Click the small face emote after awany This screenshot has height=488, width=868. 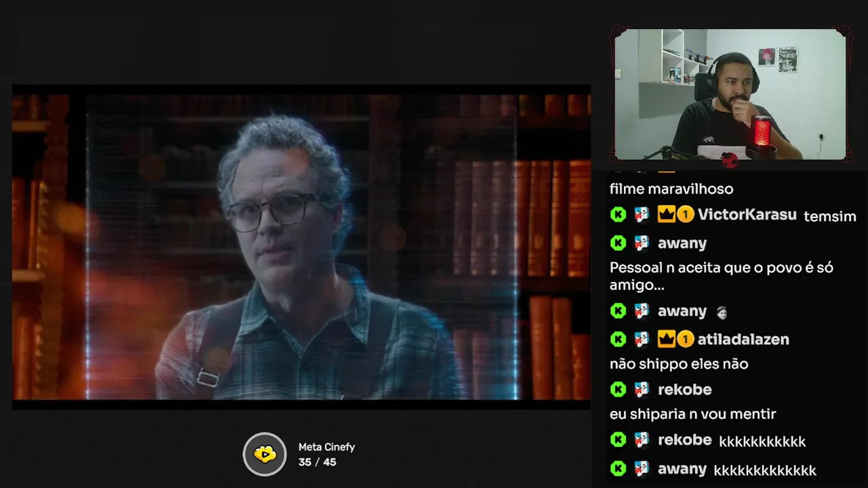coord(721,312)
